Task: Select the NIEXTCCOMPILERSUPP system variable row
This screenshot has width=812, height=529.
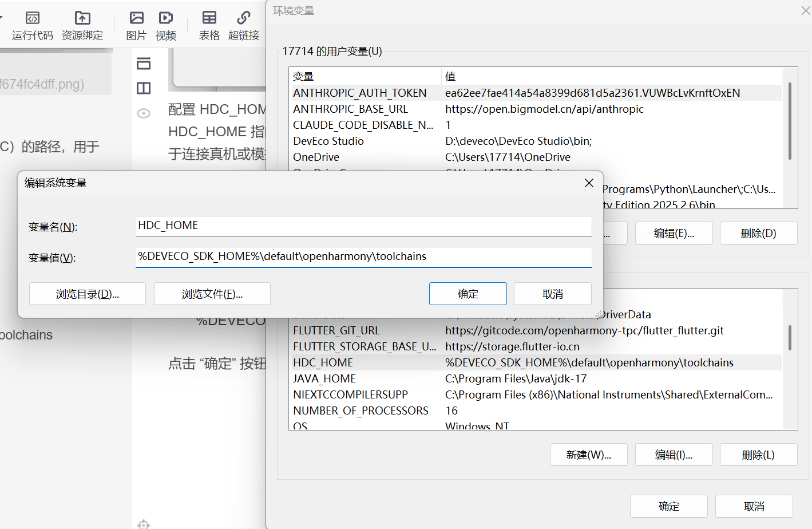Action: pyautogui.click(x=536, y=394)
